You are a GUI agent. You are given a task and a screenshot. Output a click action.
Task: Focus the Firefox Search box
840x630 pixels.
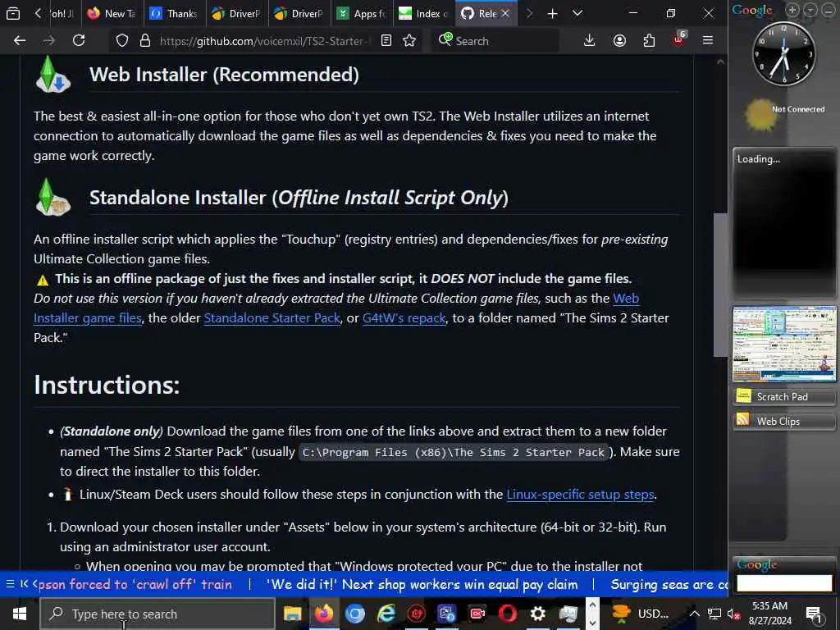click(495, 41)
